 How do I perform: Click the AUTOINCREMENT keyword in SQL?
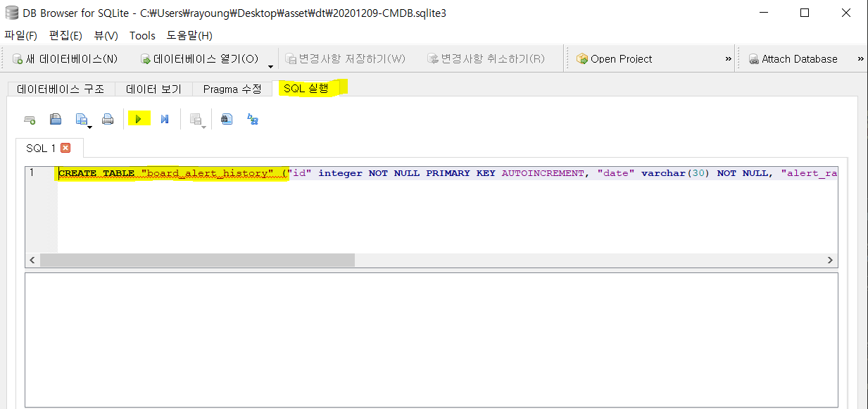click(x=543, y=173)
